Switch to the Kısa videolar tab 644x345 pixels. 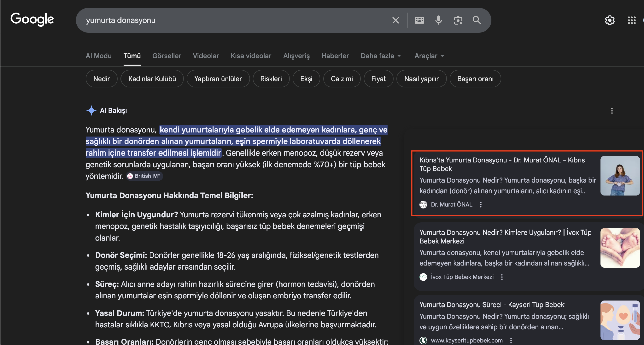click(x=251, y=56)
